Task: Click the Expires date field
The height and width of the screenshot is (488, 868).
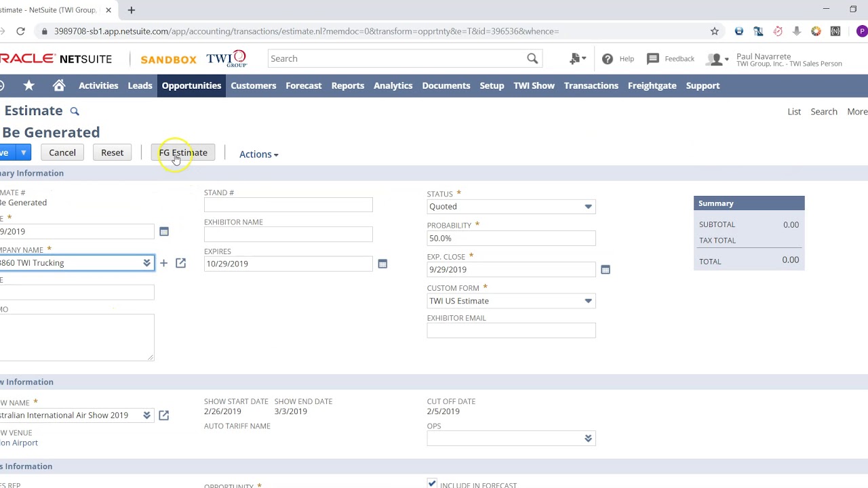Action: [x=288, y=264]
